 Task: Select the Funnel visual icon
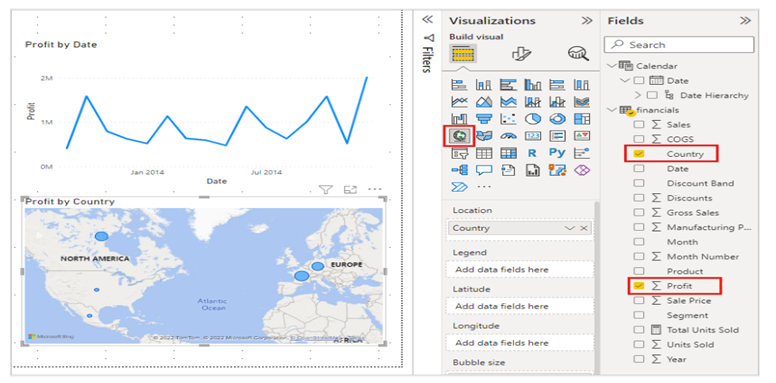483,119
